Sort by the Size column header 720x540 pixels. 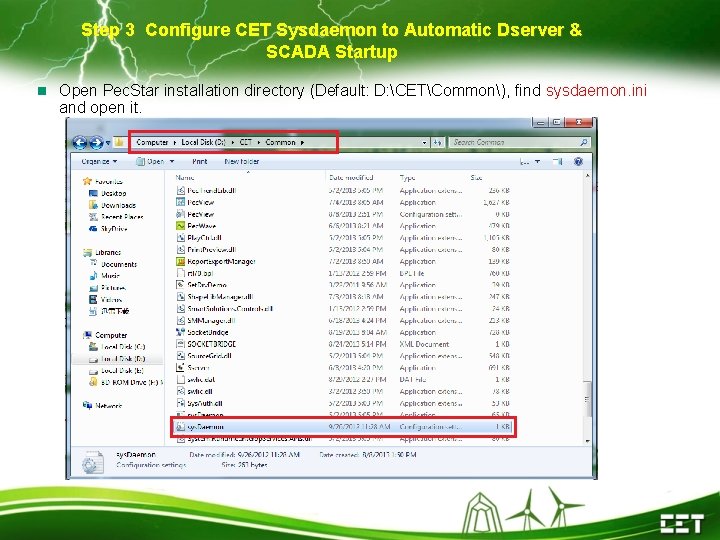click(476, 177)
